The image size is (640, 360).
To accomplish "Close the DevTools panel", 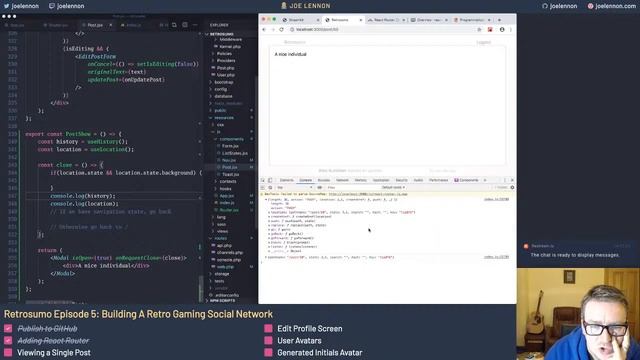I will point(512,180).
